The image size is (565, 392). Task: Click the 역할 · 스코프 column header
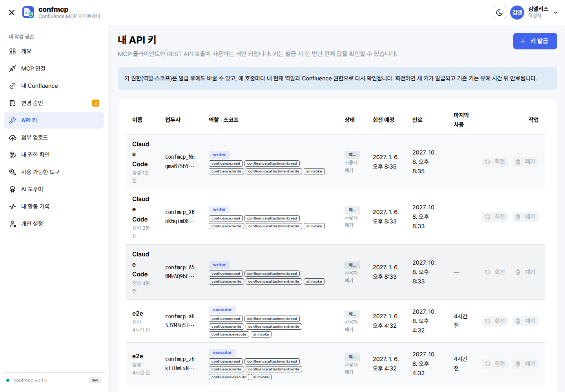point(224,120)
